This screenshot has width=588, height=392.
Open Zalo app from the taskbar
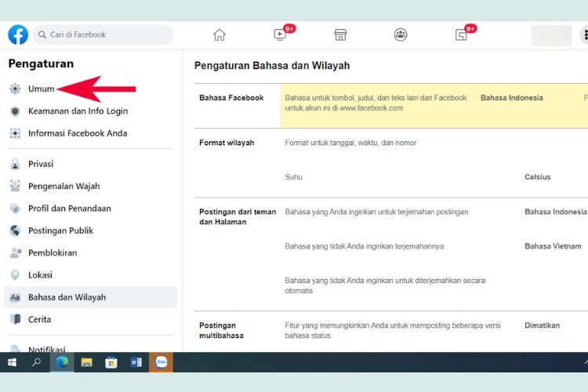click(x=161, y=362)
